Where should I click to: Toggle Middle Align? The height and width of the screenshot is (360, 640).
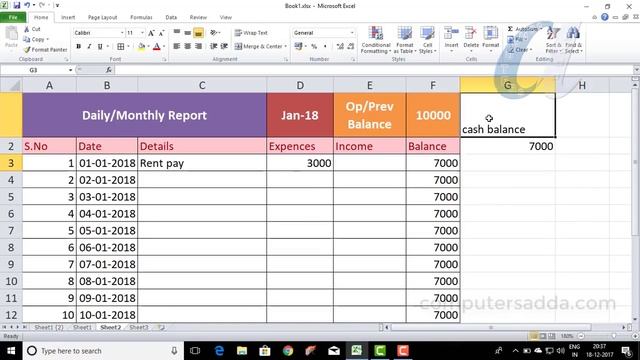tap(187, 33)
